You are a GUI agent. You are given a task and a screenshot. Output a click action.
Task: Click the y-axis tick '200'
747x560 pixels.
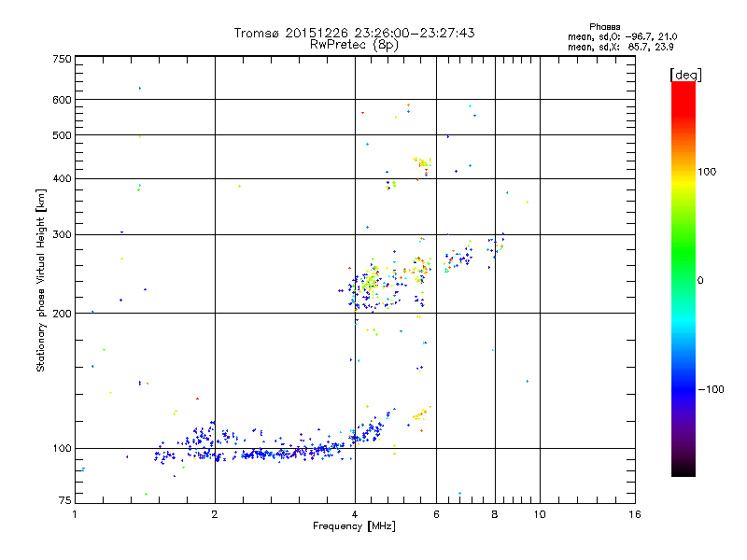click(62, 314)
